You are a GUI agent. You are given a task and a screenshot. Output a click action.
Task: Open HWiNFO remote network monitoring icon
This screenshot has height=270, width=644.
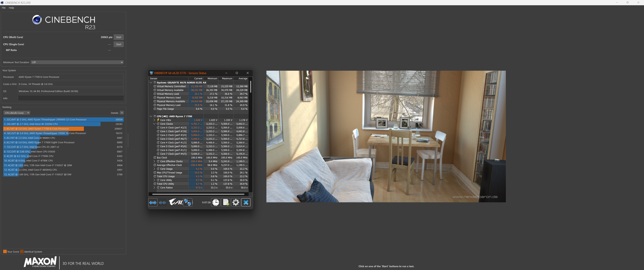pyautogui.click(x=188, y=202)
